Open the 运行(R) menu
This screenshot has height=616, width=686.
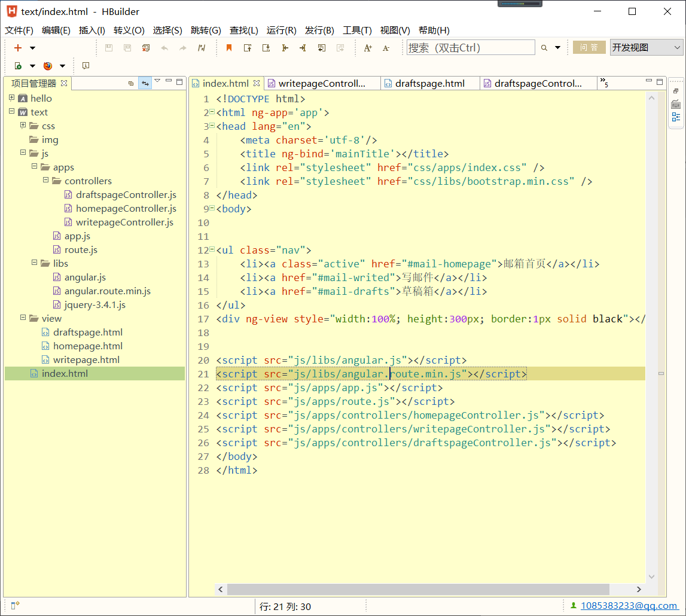(281, 30)
